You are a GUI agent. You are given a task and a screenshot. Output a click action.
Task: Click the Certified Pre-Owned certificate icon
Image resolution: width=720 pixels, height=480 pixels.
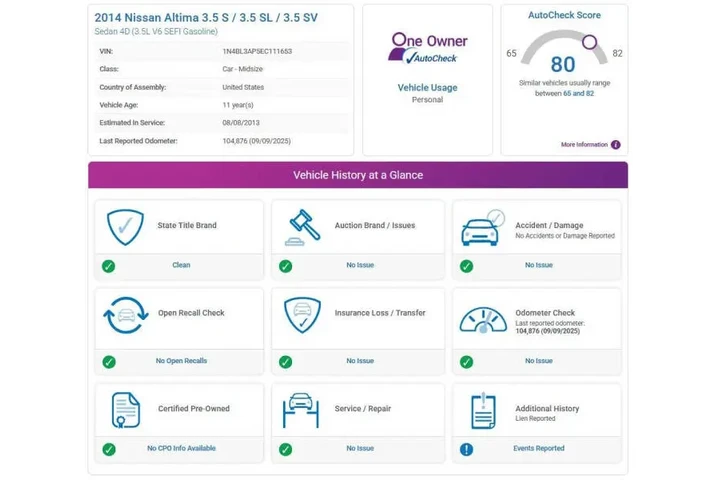pos(125,410)
